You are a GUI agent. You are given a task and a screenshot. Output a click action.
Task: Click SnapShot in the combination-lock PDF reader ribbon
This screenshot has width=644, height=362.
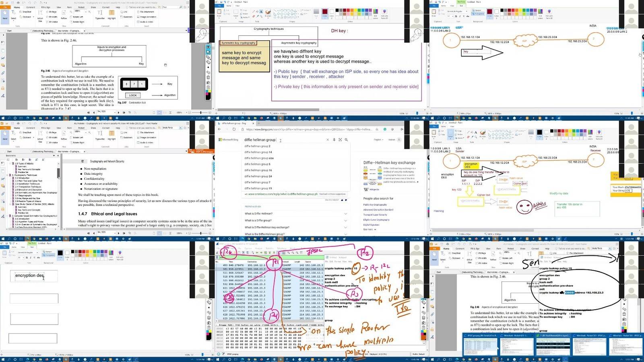[x=26, y=12]
